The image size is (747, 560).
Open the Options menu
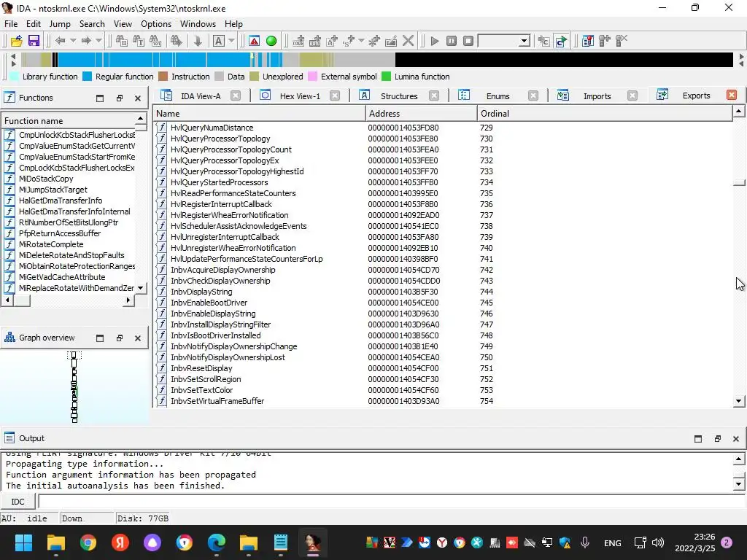[156, 24]
